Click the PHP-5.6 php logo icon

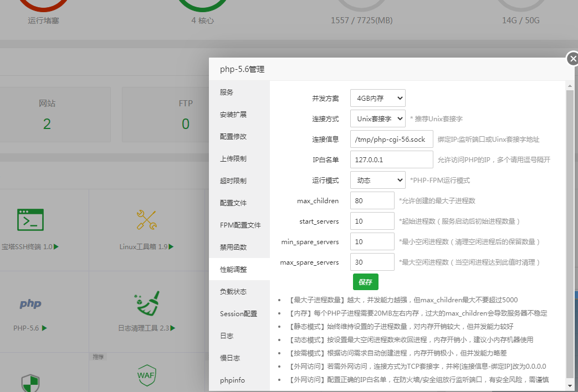(x=30, y=303)
